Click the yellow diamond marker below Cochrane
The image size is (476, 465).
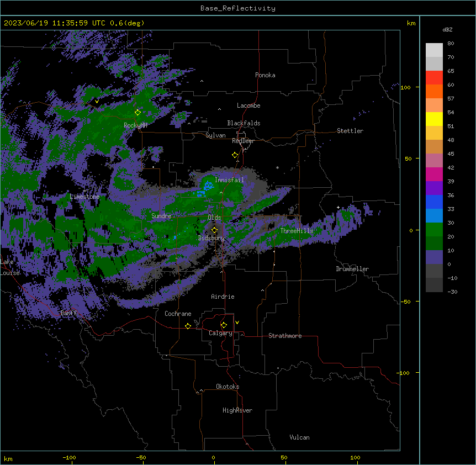coord(188,326)
